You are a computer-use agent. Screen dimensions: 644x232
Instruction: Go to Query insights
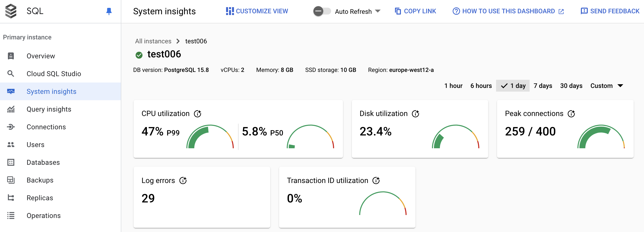(x=60, y=109)
